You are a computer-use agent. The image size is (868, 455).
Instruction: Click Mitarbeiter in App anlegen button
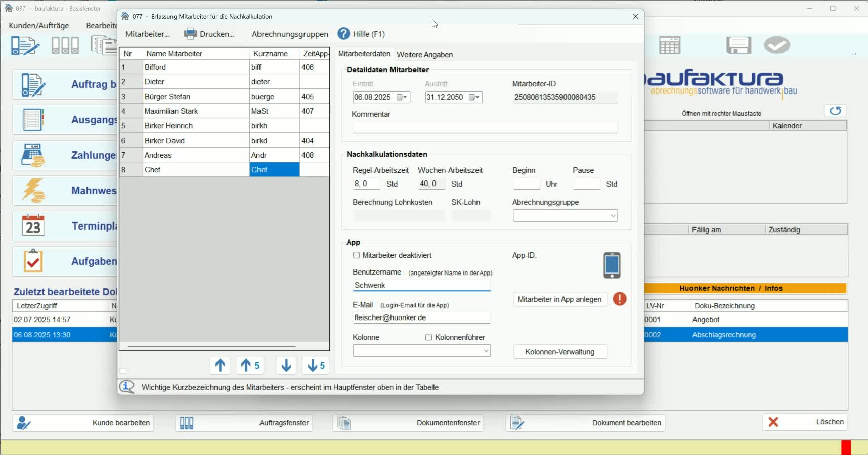coord(559,299)
